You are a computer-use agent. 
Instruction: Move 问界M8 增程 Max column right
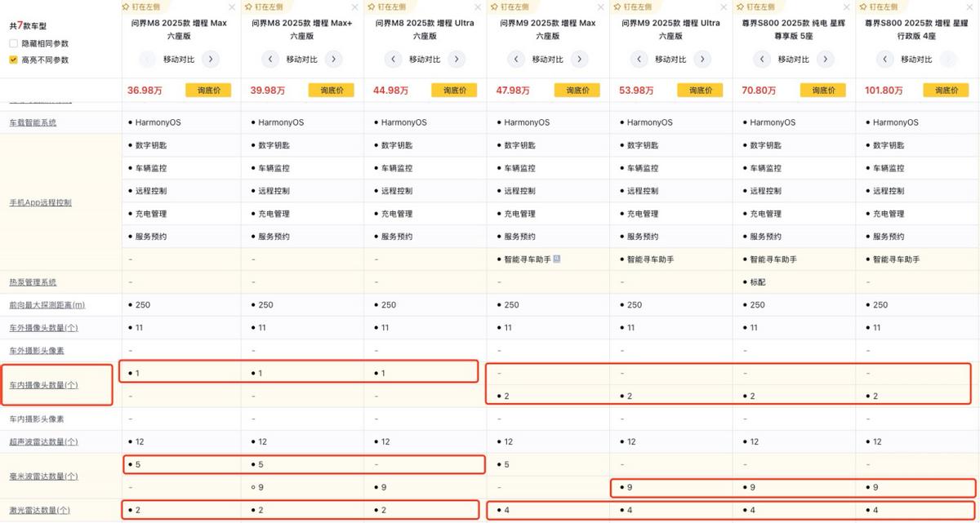[211, 59]
